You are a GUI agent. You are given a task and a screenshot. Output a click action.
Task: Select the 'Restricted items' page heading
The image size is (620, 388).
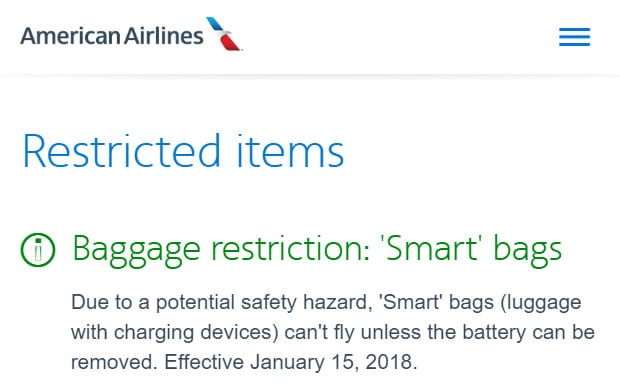click(183, 151)
